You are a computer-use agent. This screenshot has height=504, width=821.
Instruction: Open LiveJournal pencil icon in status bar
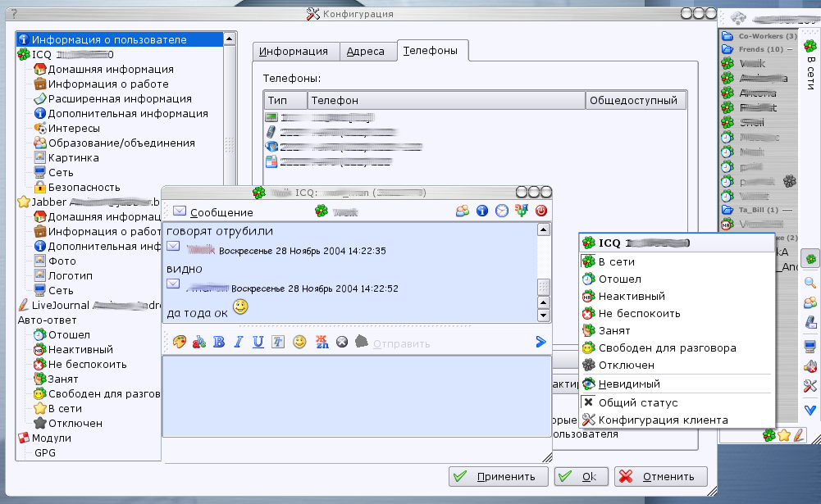(x=799, y=435)
